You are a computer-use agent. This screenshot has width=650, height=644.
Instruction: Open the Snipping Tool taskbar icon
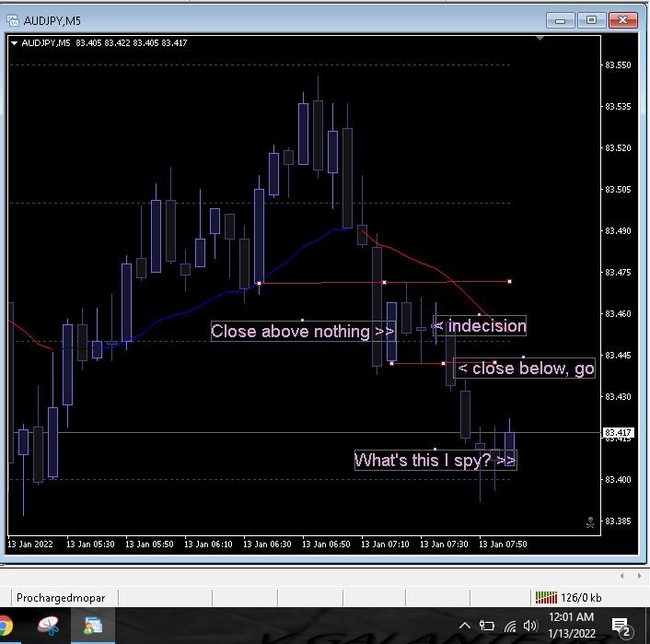click(x=48, y=626)
